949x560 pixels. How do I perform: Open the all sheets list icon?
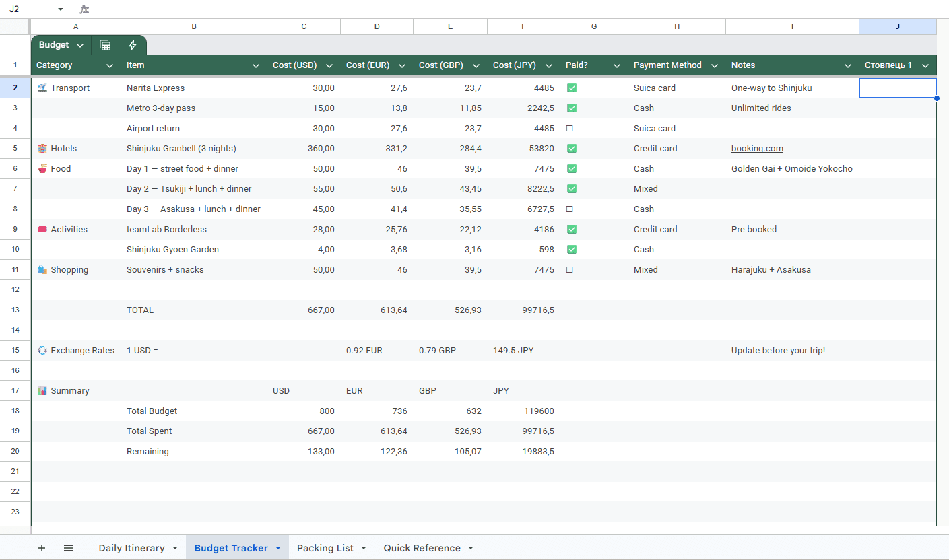pyautogui.click(x=69, y=548)
